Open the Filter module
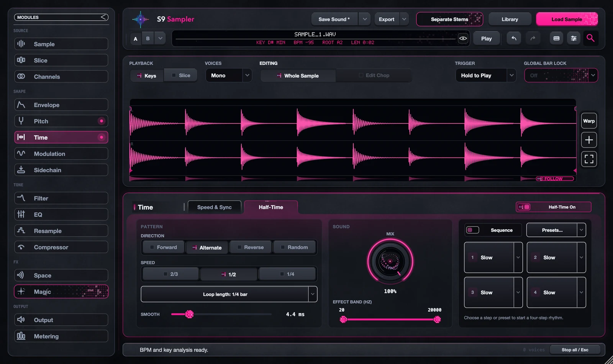Screen dimensions: 613x364 pyautogui.click(x=61, y=198)
